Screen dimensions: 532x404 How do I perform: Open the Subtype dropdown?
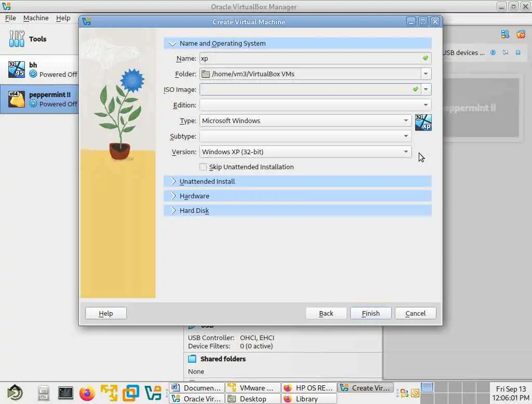click(305, 136)
